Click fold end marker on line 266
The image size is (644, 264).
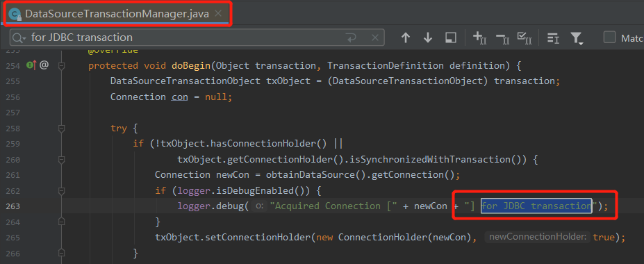(x=62, y=254)
